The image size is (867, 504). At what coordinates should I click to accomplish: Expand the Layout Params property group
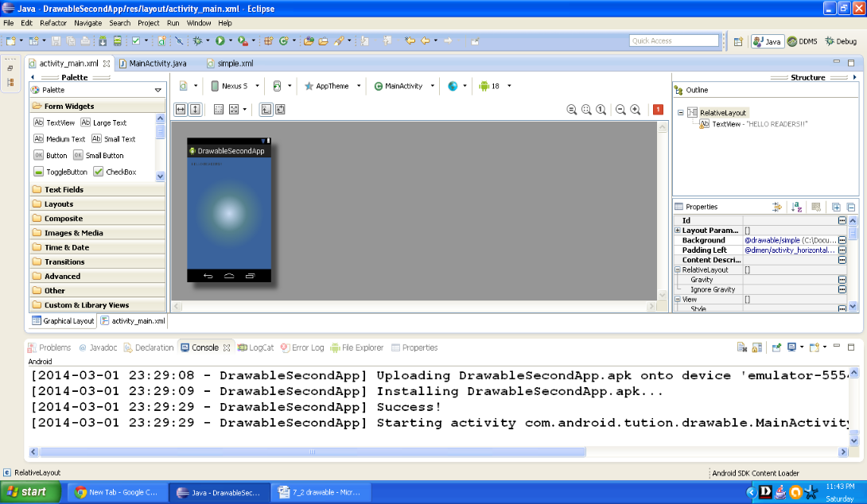pyautogui.click(x=678, y=230)
